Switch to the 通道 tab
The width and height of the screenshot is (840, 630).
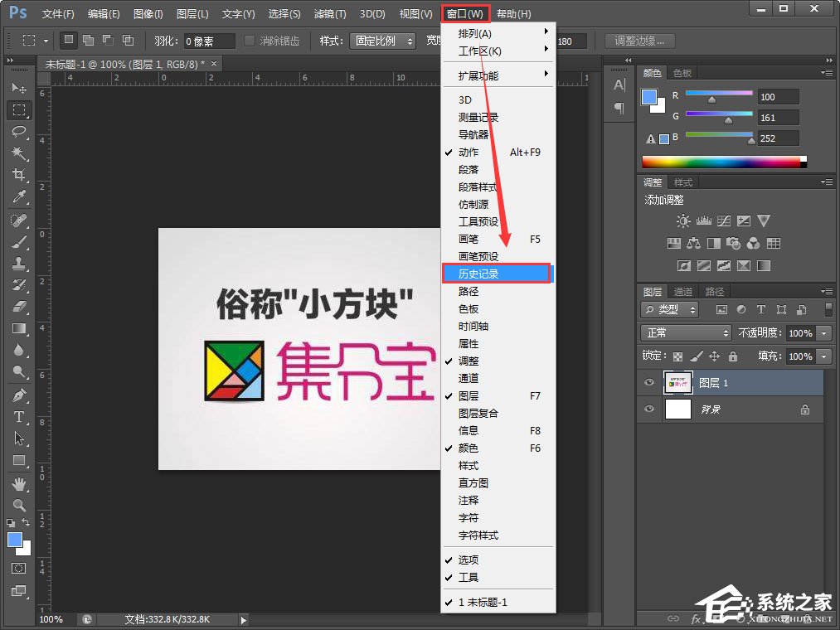tap(682, 291)
